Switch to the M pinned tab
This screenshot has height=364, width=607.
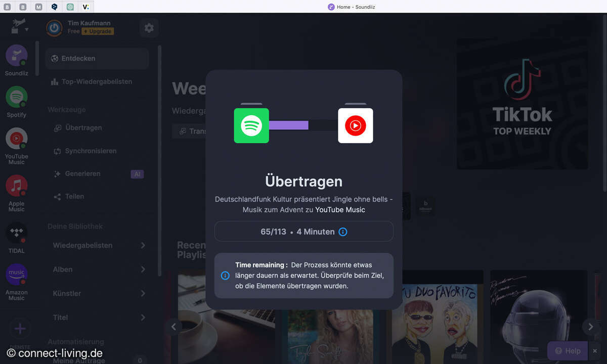click(39, 7)
